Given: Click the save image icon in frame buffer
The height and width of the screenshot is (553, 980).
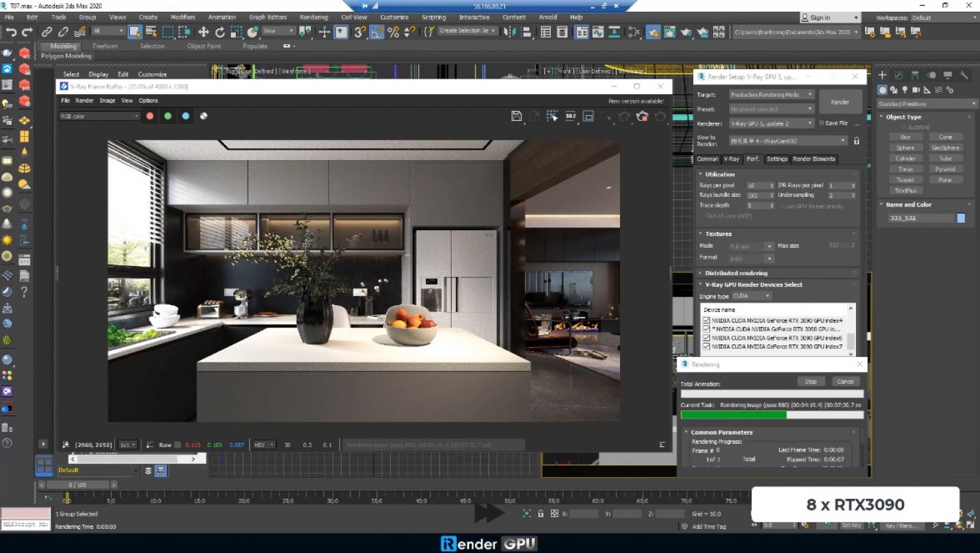Looking at the screenshot, I should (516, 116).
